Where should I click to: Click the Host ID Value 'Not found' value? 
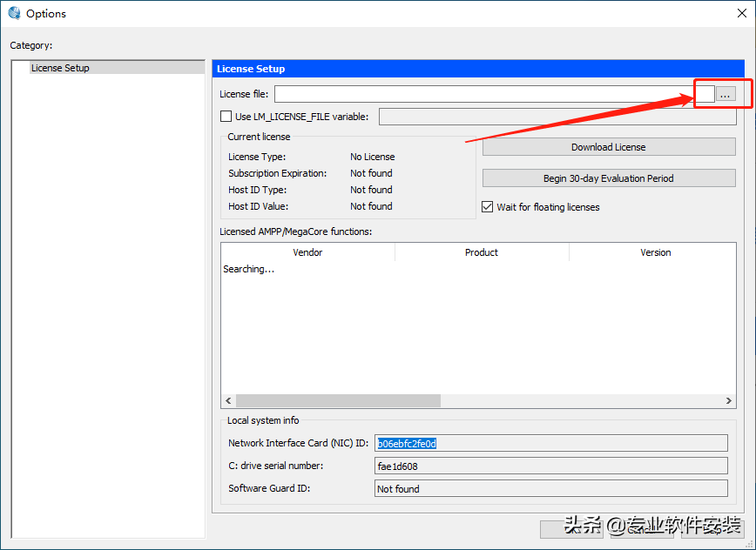371,206
